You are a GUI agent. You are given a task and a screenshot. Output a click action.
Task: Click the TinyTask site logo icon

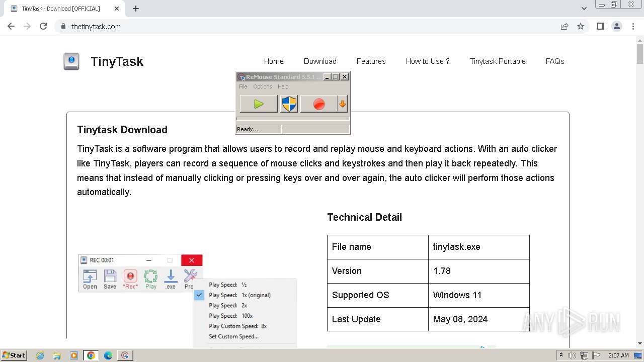pos(71,61)
